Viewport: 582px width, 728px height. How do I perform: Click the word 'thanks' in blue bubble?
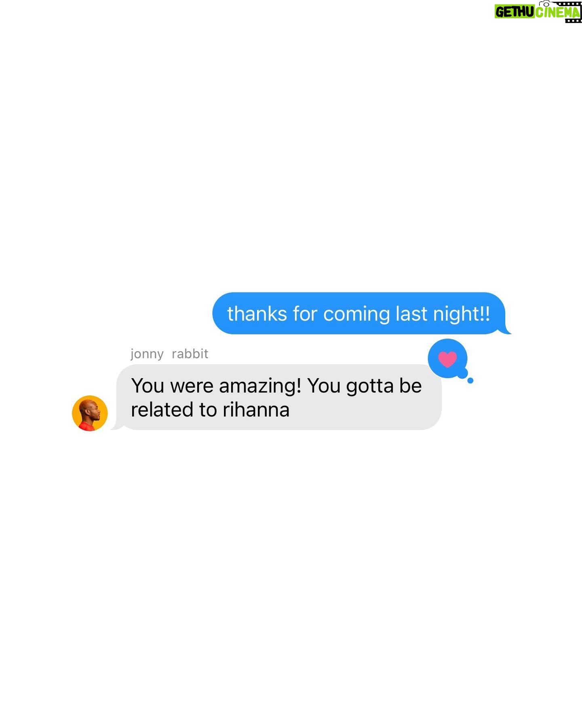257,314
